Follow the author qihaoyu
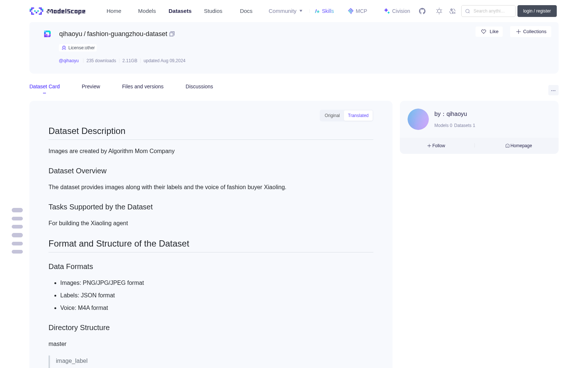588x368 pixels. click(436, 146)
